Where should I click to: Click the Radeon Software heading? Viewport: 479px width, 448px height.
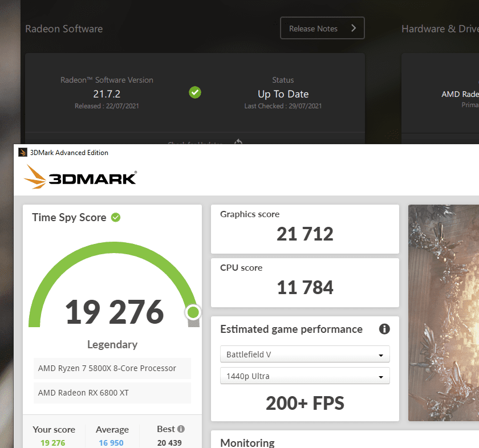coord(64,28)
